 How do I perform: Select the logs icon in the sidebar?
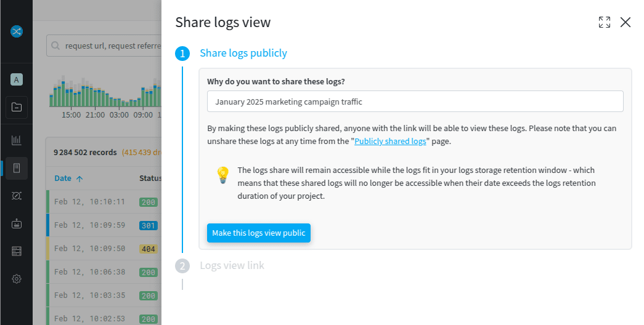click(17, 167)
